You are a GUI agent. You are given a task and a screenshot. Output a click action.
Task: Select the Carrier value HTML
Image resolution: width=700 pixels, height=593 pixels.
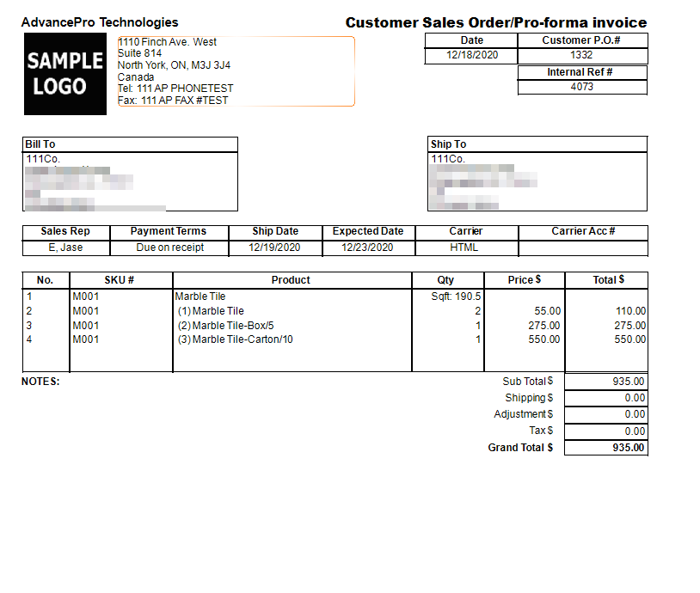pyautogui.click(x=465, y=248)
